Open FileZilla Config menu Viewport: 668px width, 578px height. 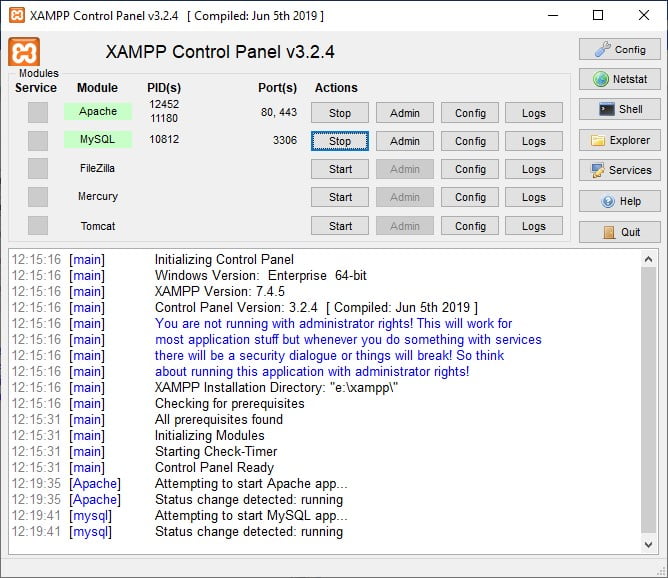[x=470, y=169]
